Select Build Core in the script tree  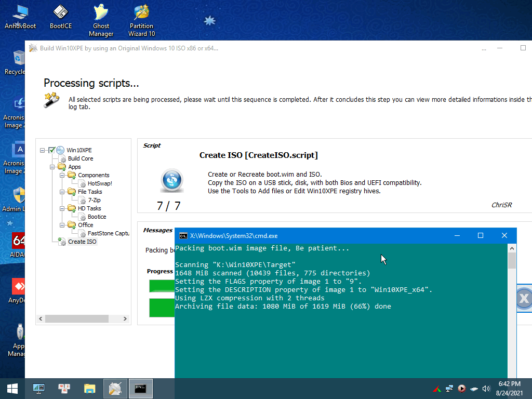click(x=81, y=158)
